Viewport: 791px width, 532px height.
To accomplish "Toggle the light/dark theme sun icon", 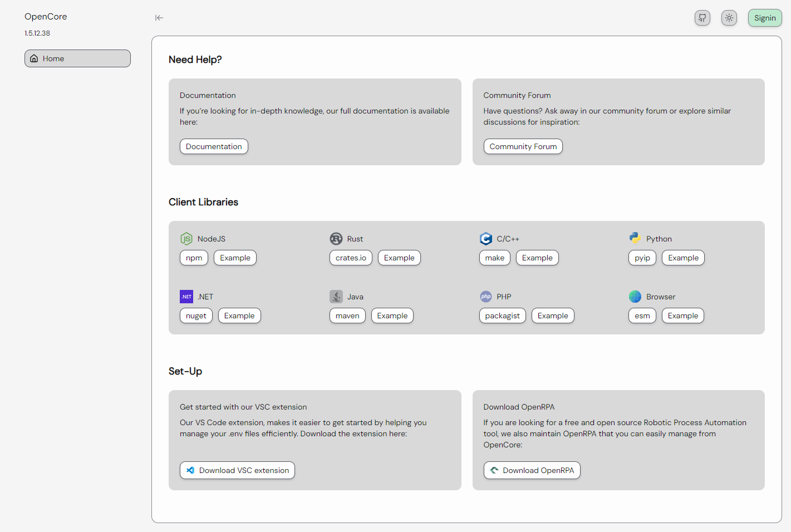I will (729, 18).
